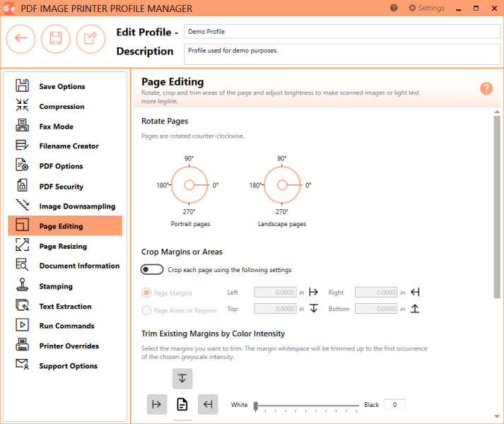Click the save profile floppy icon

coord(56,39)
